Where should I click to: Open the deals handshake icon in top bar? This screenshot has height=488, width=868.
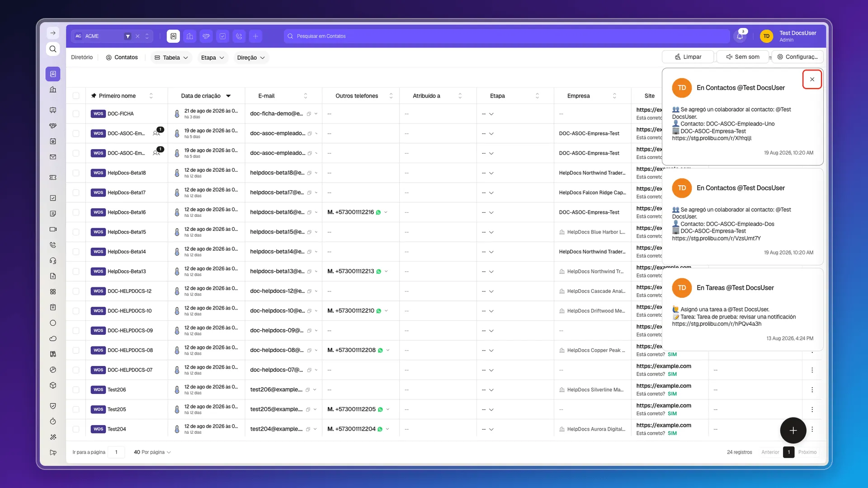[x=206, y=36]
